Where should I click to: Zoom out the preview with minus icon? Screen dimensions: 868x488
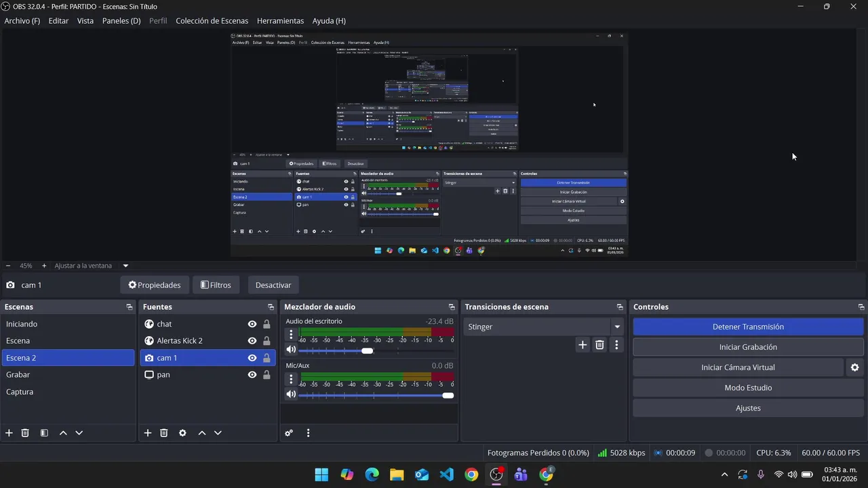(x=8, y=266)
